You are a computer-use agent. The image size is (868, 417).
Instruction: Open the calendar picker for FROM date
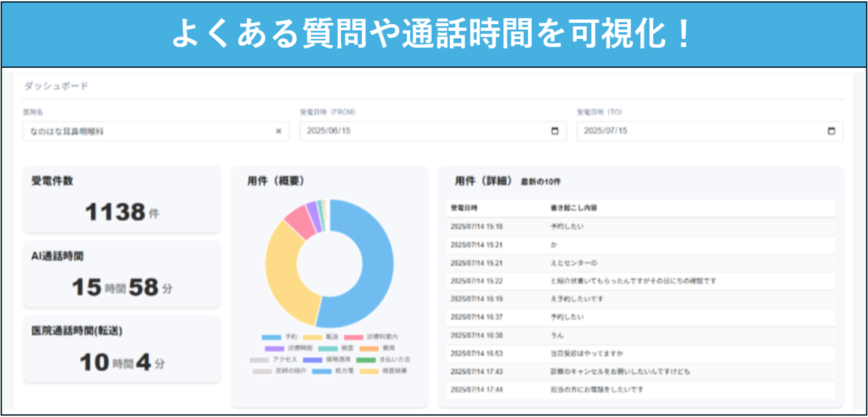pyautogui.click(x=555, y=131)
